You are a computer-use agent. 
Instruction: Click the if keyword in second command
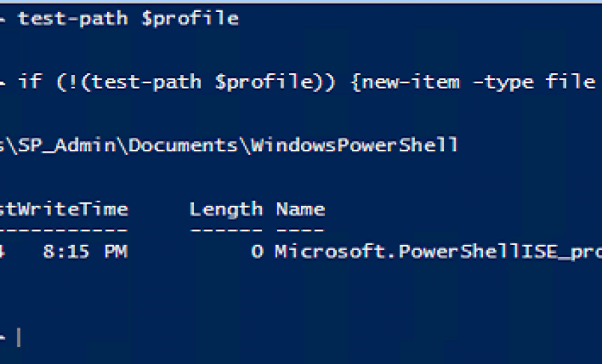(30, 82)
